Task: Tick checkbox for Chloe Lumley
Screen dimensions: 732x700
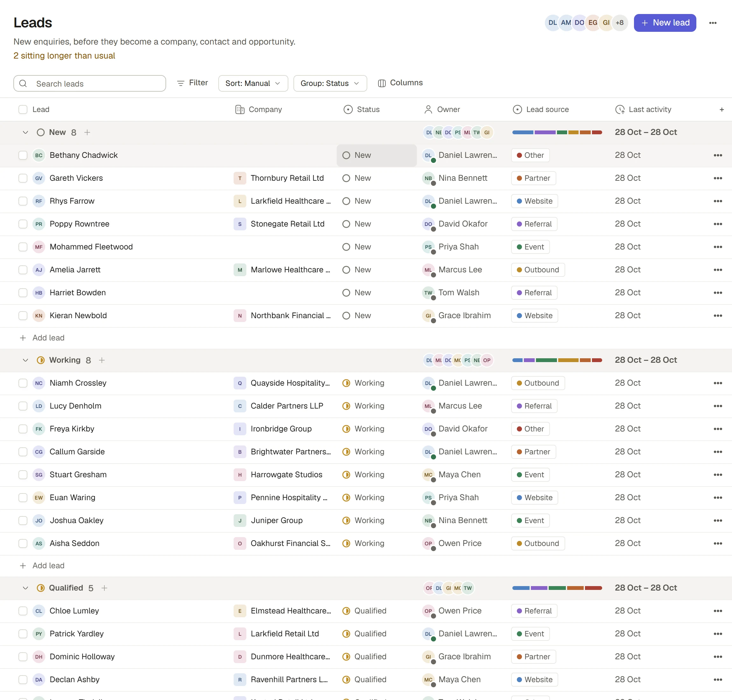Action: 23,611
